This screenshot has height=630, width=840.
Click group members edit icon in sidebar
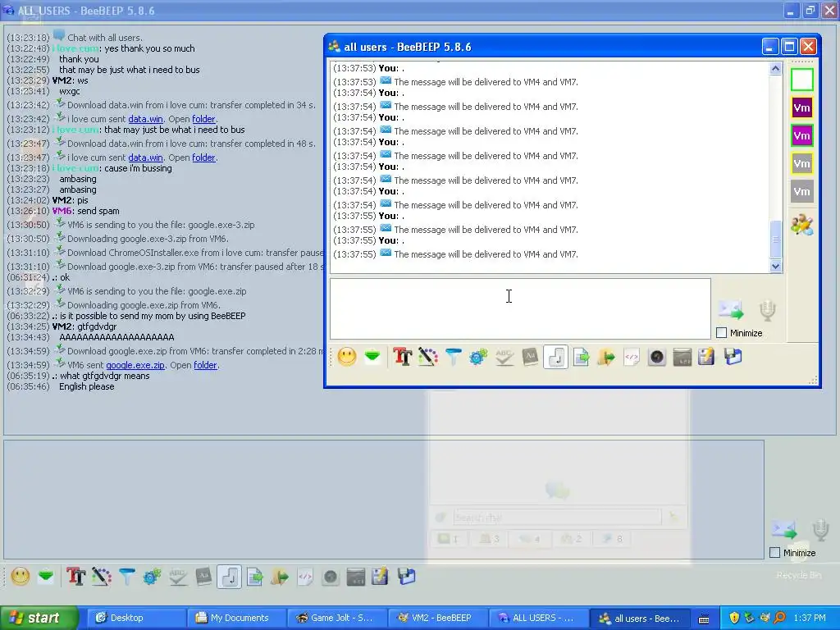pos(802,225)
